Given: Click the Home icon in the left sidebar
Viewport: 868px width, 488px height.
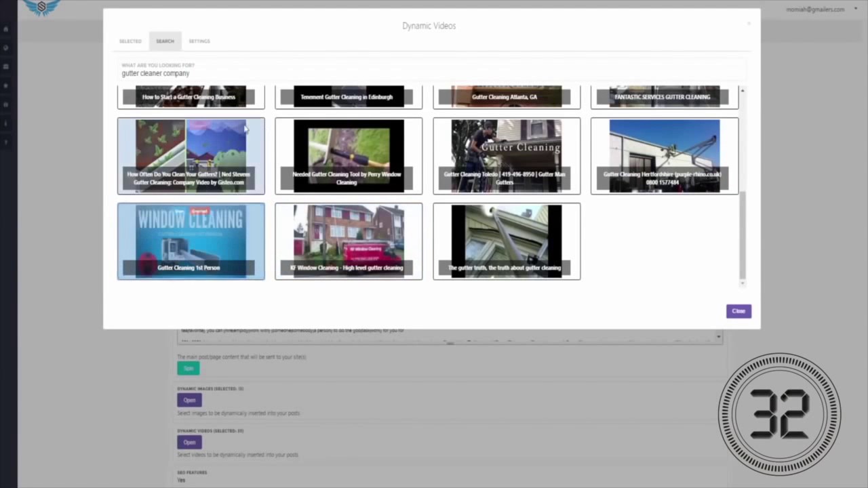Looking at the screenshot, I should pos(6,29).
